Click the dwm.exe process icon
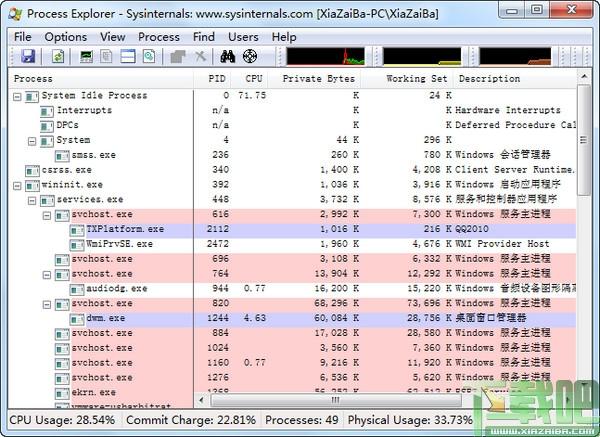600x437 pixels. [77, 319]
